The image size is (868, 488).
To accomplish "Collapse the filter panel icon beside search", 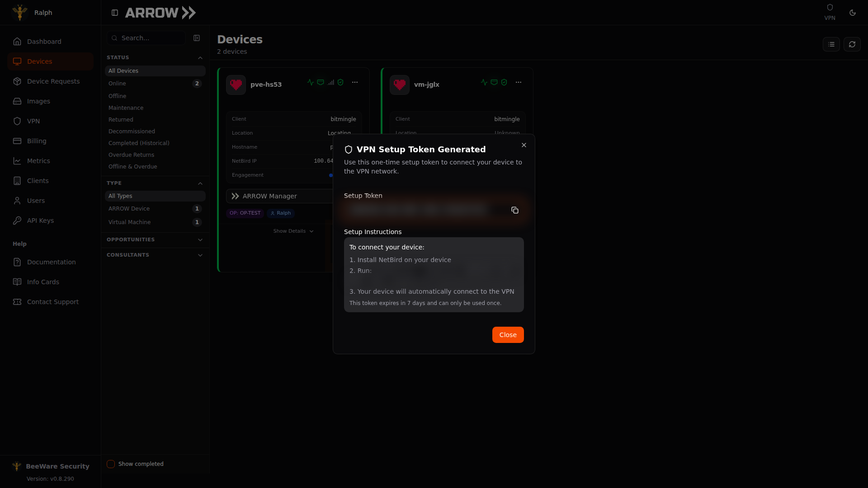I will click(197, 38).
